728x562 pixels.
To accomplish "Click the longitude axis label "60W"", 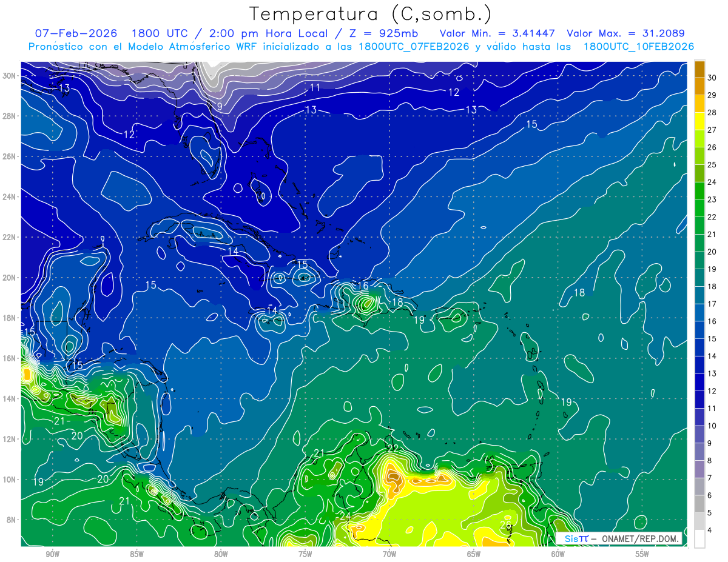I will click(x=558, y=554).
